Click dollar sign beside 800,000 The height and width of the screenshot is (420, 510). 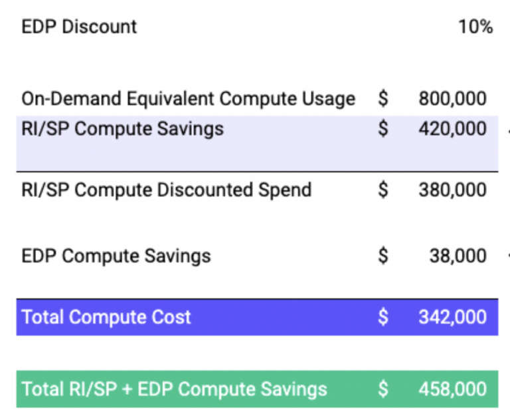tap(383, 99)
